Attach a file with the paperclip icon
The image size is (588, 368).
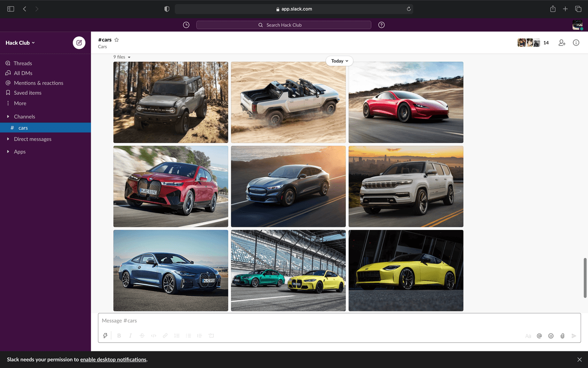point(562,336)
